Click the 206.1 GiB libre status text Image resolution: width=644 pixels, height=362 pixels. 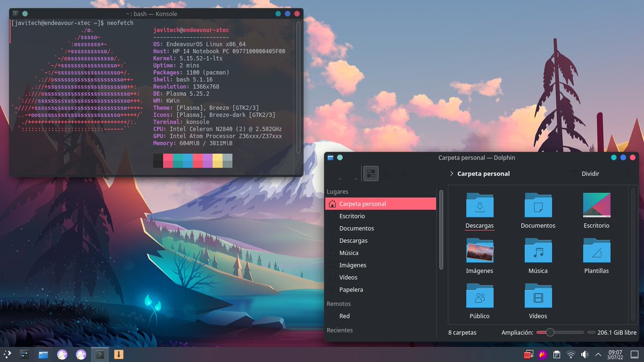pos(617,333)
